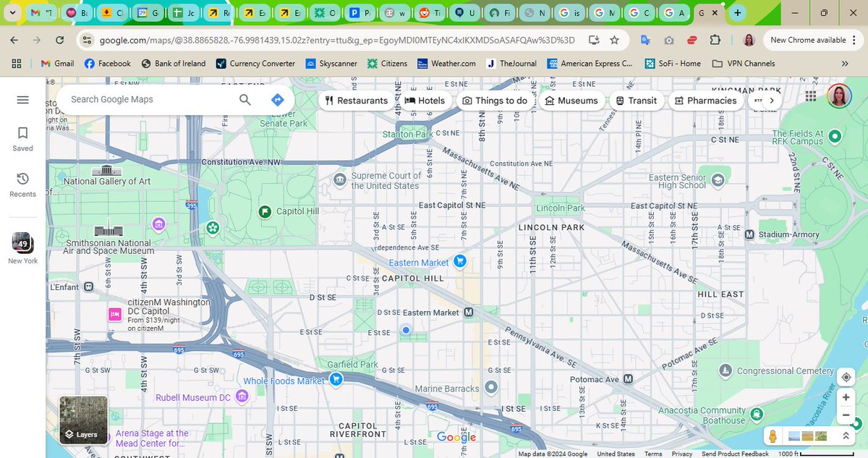Click the search magnifier icon
Viewport: 868px width, 458px height.
245,100
